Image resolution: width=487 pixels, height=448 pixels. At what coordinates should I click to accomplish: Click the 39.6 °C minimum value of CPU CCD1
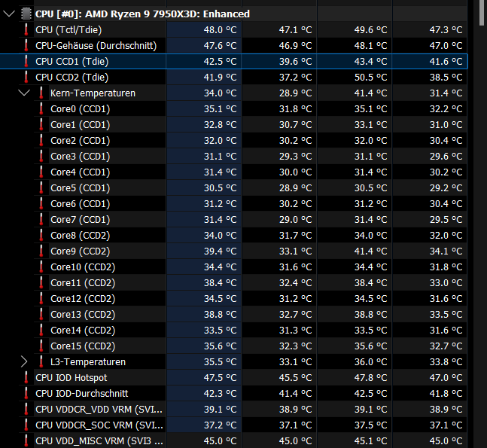point(295,62)
